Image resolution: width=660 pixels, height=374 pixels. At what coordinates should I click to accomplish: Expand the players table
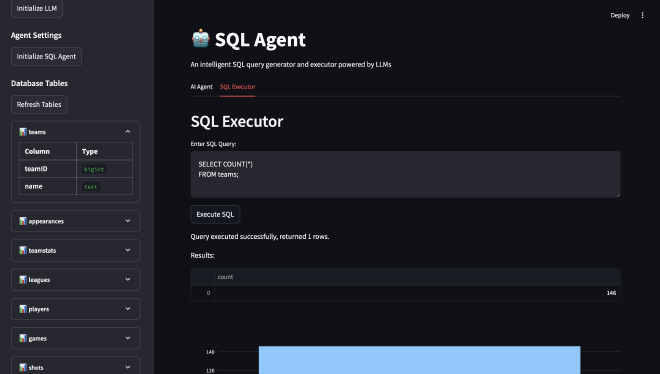click(x=76, y=309)
